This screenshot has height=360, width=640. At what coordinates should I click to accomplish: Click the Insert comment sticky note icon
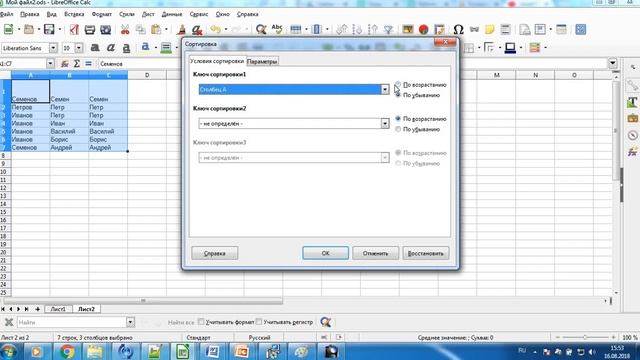(489, 29)
